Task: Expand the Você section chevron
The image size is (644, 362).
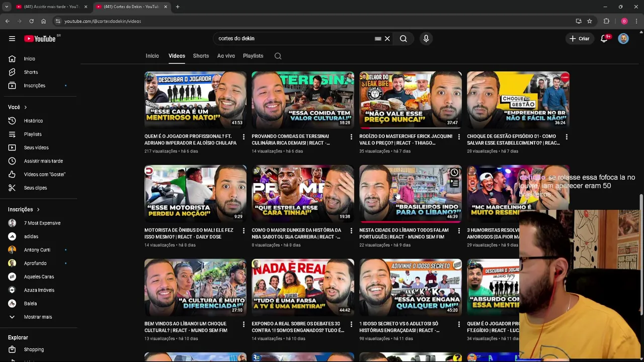Action: click(x=25, y=107)
